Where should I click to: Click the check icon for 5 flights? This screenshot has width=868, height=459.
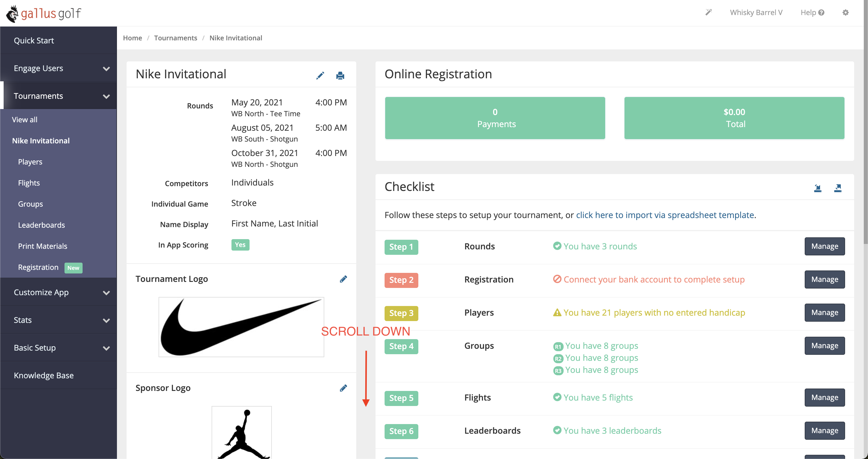[x=557, y=397]
